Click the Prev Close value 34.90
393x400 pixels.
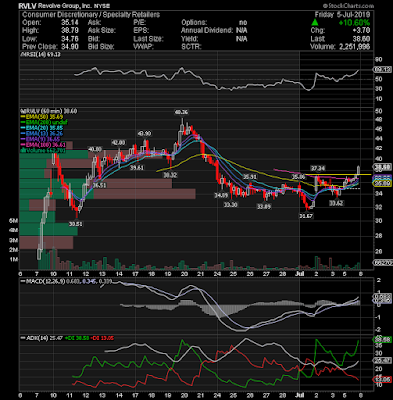pos(70,47)
